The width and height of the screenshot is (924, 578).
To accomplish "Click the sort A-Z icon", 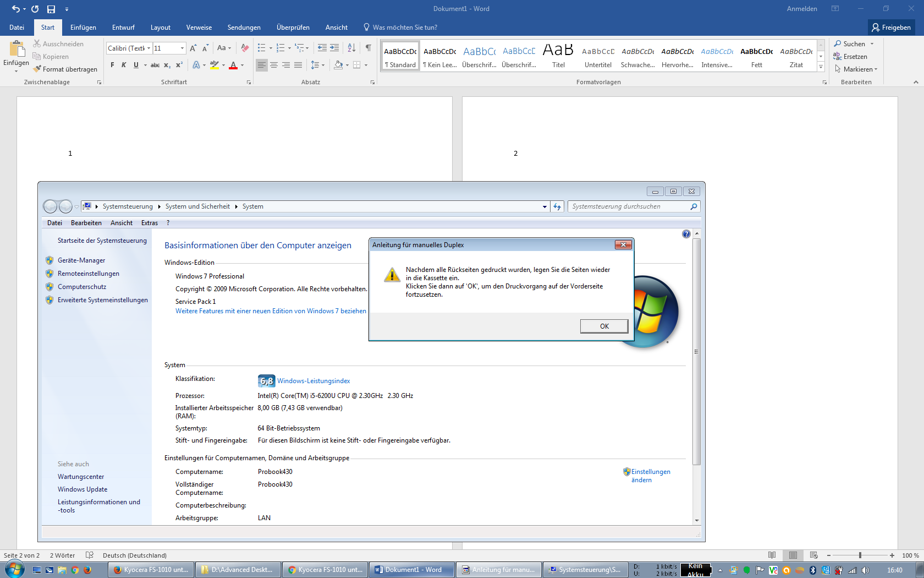I will click(351, 48).
